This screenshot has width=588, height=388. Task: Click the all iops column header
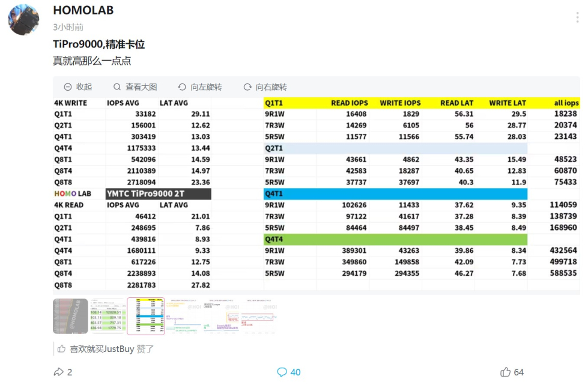pyautogui.click(x=566, y=103)
